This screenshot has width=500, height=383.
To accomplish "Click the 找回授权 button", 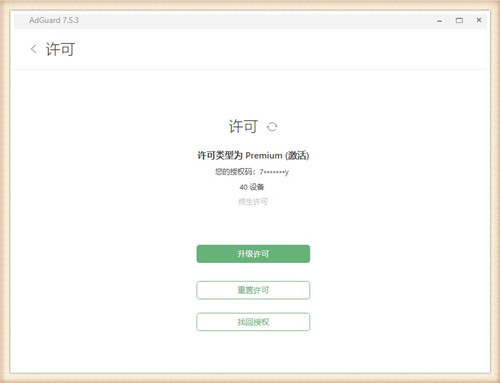I will (253, 322).
